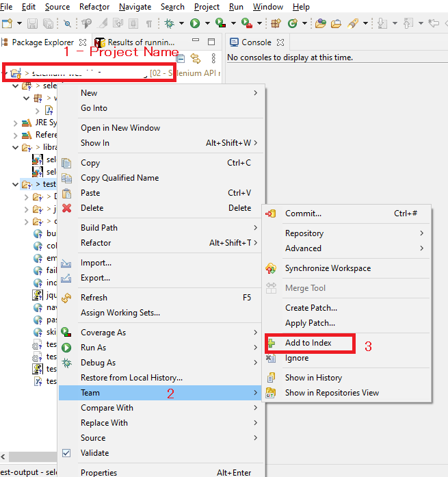The image size is (448, 477).
Task: Toggle the Validate checkbox in context menu
Action: pos(66,453)
